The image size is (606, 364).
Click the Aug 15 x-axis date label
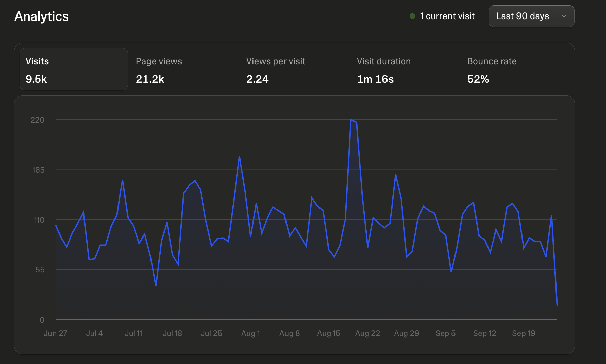(329, 333)
